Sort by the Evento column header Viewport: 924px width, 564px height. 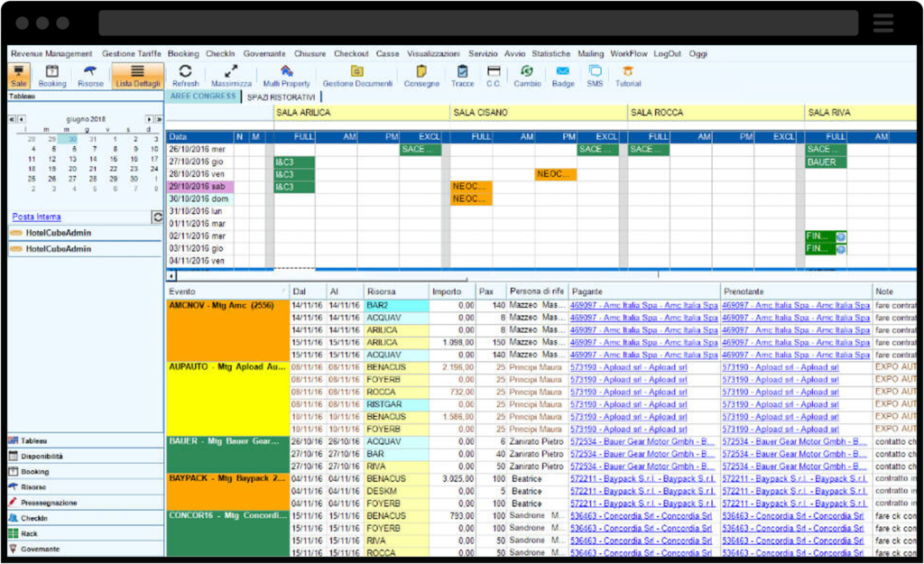click(x=226, y=291)
